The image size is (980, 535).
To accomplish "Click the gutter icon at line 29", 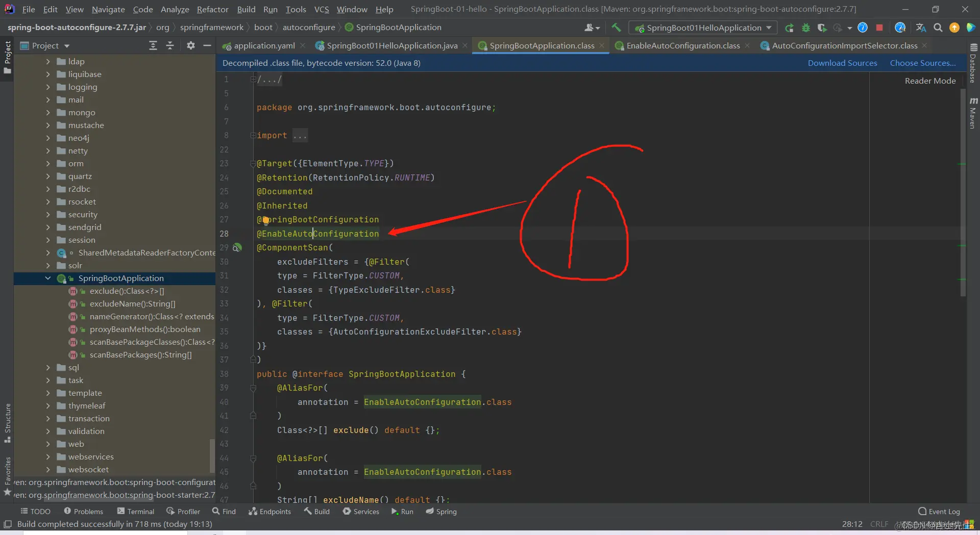I will coord(237,247).
